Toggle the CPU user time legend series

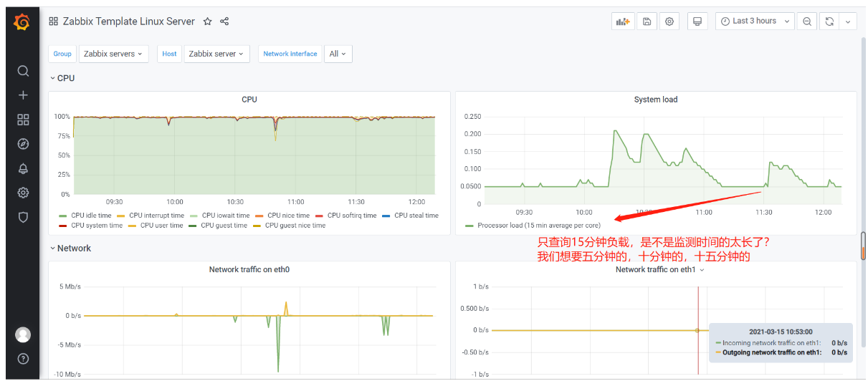tap(156, 226)
